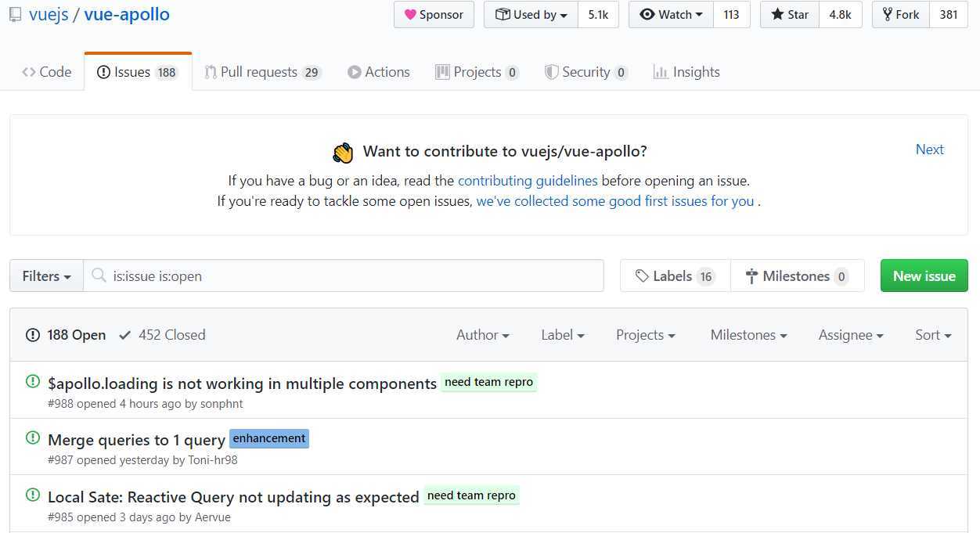This screenshot has height=533, width=980.
Task: Open the Projects tab
Action: tap(477, 72)
